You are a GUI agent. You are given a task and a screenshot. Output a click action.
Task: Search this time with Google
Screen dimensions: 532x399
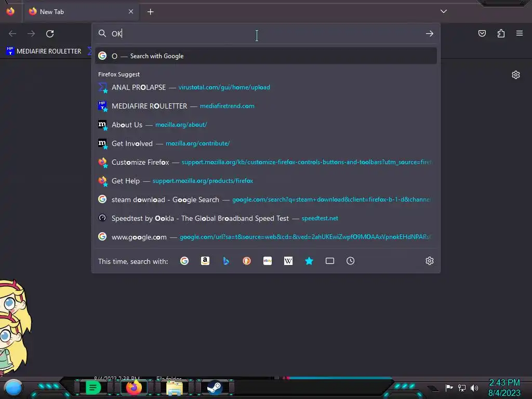tap(184, 261)
